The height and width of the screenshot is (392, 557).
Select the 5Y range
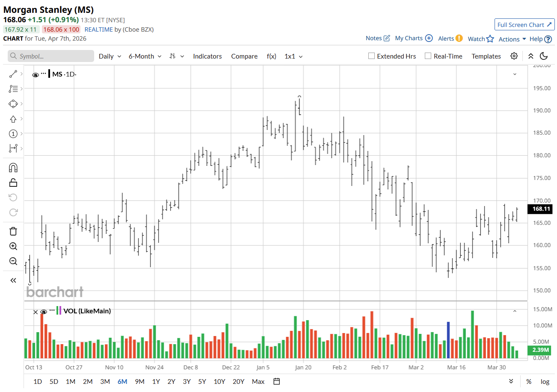(x=202, y=381)
